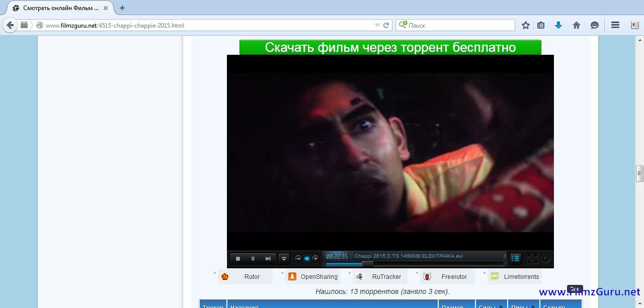Skip to the next video

[268, 259]
